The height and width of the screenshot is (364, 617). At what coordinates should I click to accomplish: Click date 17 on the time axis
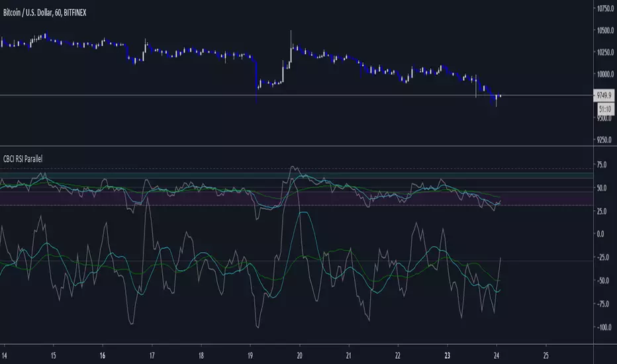tap(152, 356)
